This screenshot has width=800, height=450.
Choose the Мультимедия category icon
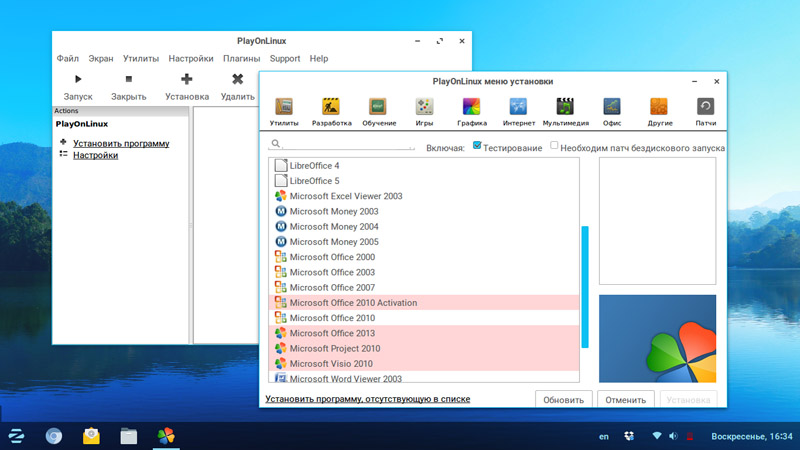click(565, 106)
